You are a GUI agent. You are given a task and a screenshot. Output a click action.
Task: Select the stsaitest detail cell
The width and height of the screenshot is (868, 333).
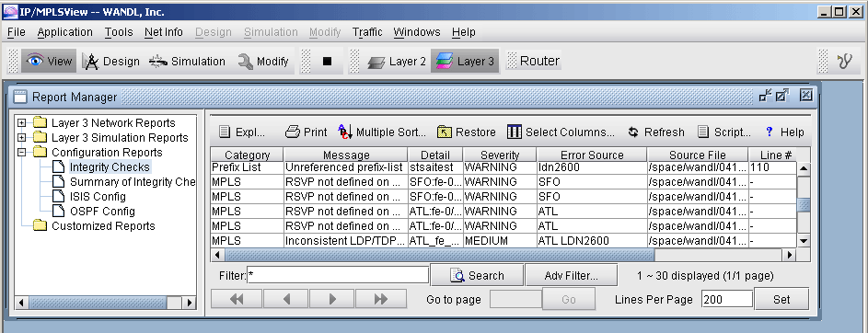(x=435, y=167)
